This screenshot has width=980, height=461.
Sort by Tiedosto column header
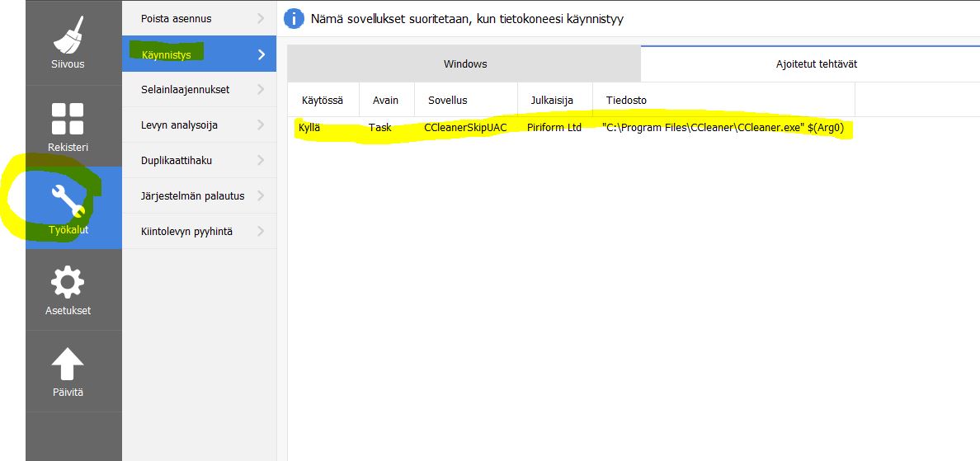point(723,100)
